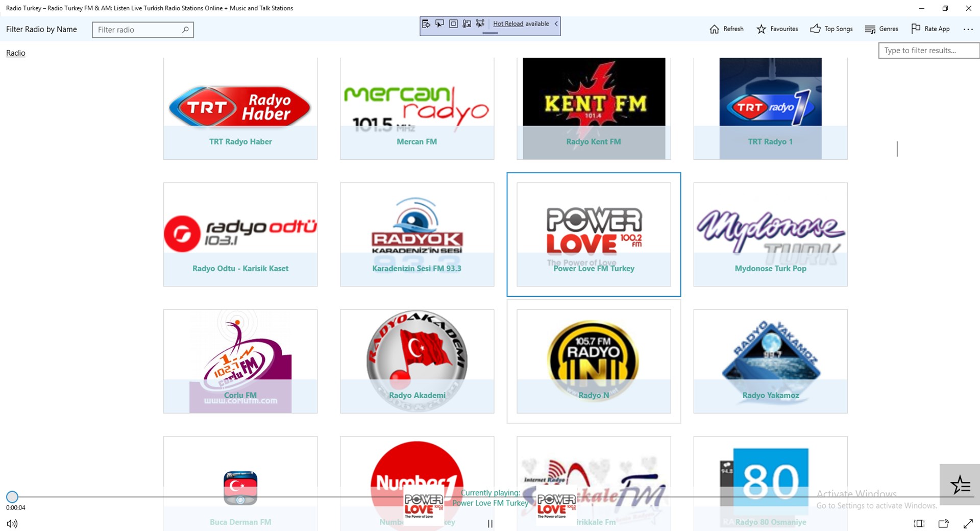Open your Favourites stations

[777, 29]
